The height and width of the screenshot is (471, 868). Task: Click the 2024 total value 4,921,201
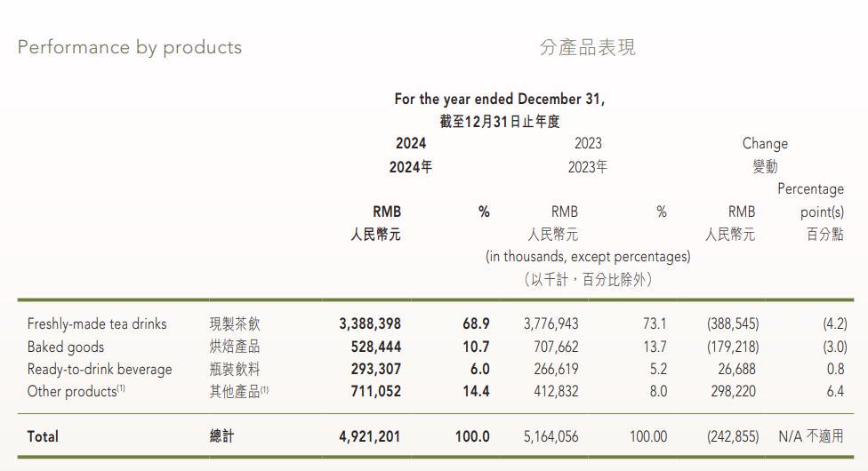click(370, 436)
